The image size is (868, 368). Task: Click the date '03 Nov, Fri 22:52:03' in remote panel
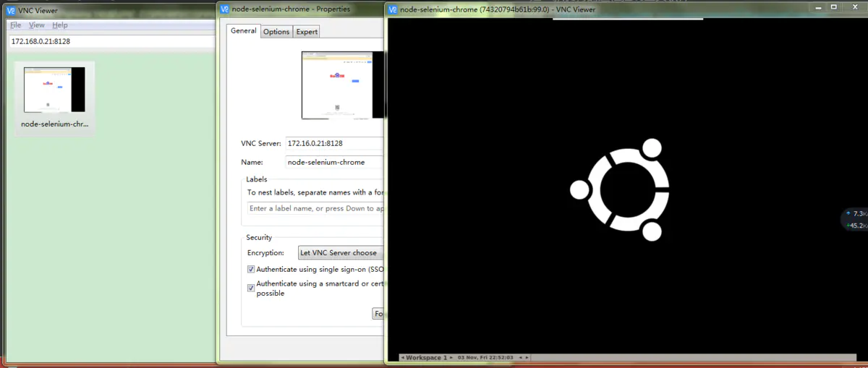click(x=485, y=358)
